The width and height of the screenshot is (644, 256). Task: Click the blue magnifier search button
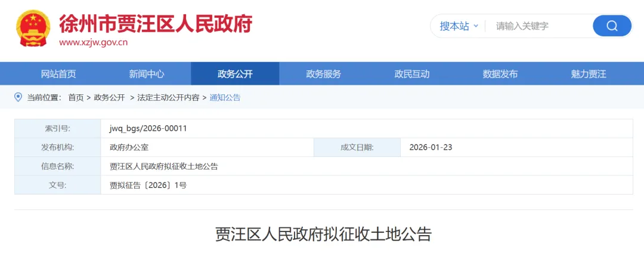(x=612, y=26)
